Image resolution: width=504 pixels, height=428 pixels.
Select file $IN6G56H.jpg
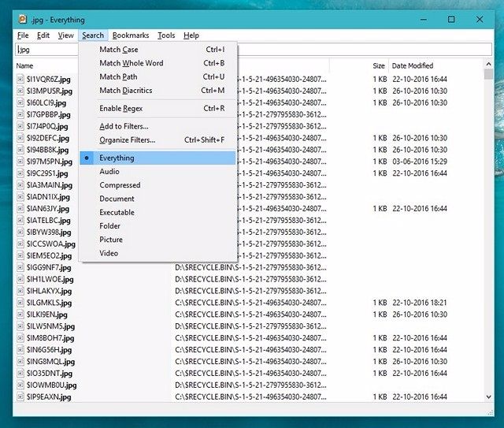coord(49,350)
